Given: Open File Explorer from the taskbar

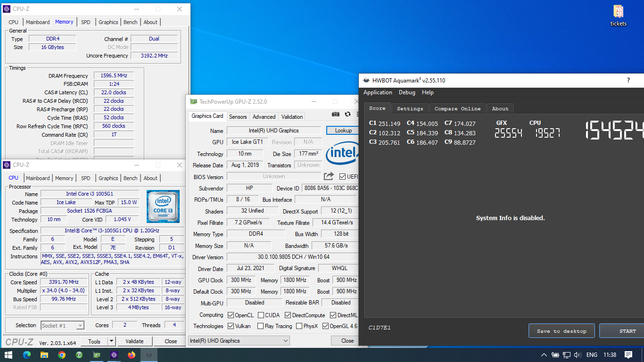Looking at the screenshot, I should [44, 355].
